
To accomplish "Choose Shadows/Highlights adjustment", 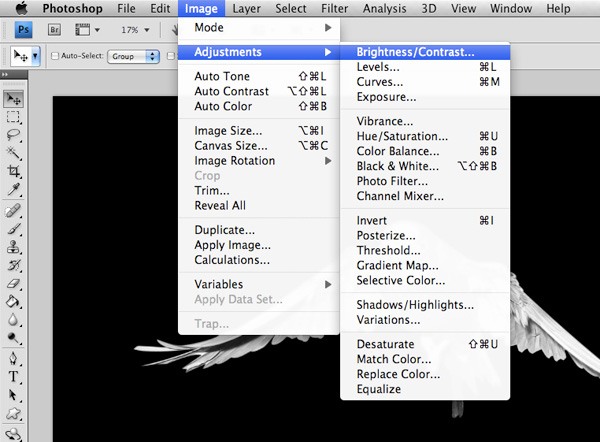I will pos(425,305).
